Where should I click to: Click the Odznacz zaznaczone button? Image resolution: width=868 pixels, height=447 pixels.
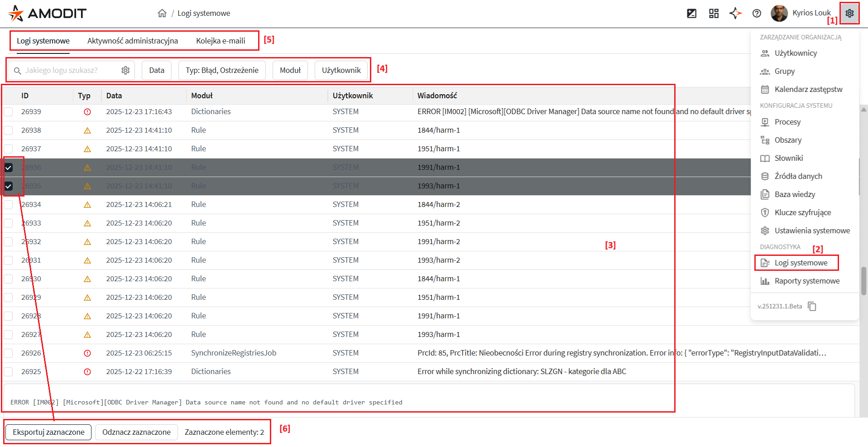pos(136,432)
